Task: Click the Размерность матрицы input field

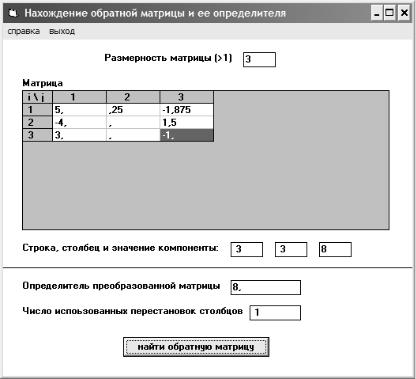Action: tap(259, 60)
